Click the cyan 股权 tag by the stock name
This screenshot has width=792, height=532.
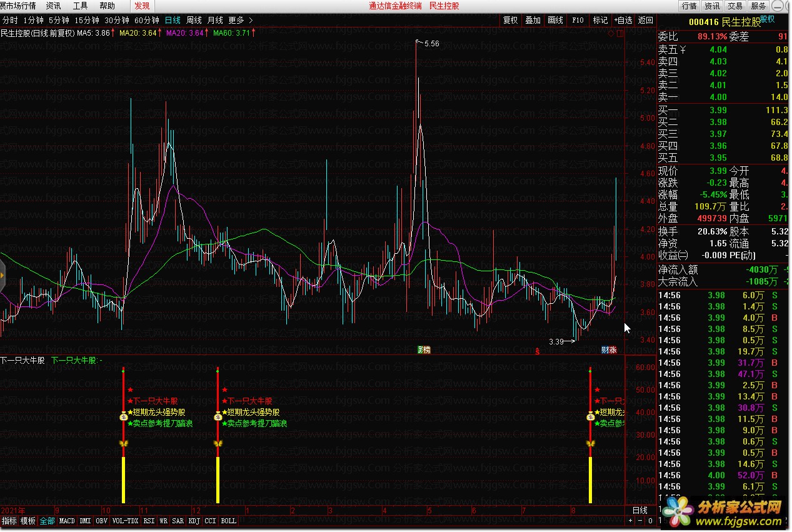tap(768, 19)
